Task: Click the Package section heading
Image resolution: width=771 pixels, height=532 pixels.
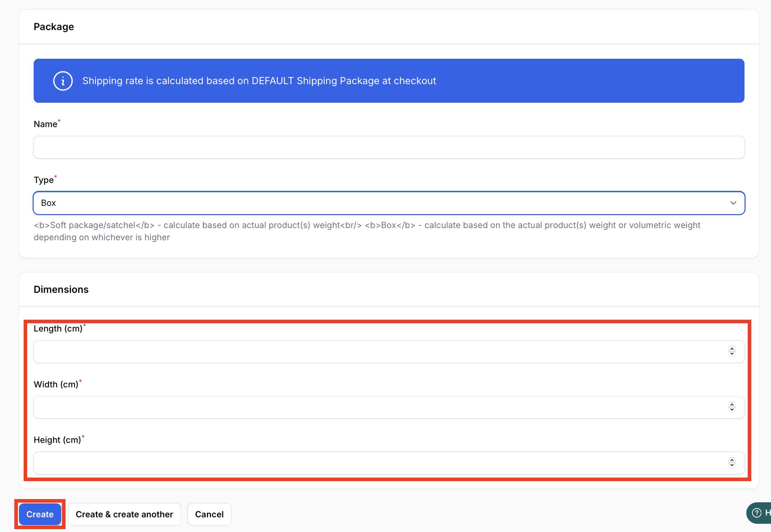Action: click(54, 27)
